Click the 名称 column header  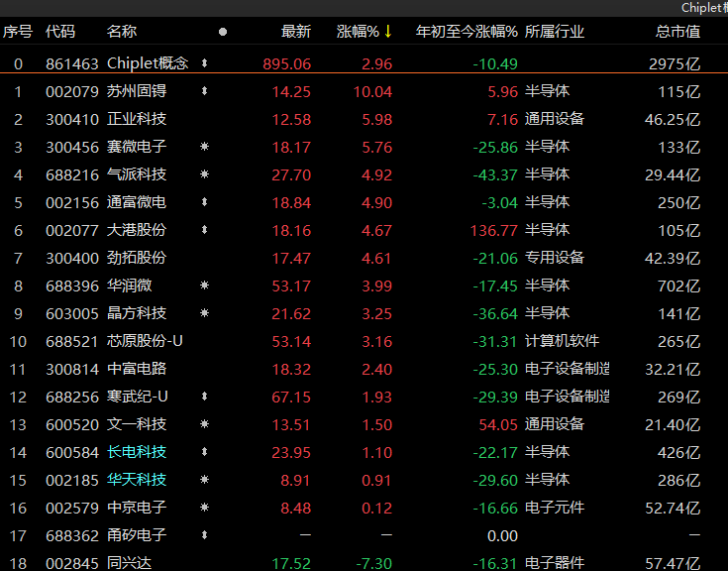click(122, 32)
